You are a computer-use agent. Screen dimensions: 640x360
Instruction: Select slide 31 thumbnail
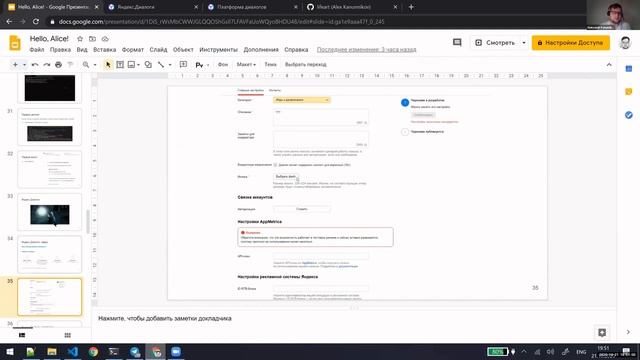[x=50, y=127]
